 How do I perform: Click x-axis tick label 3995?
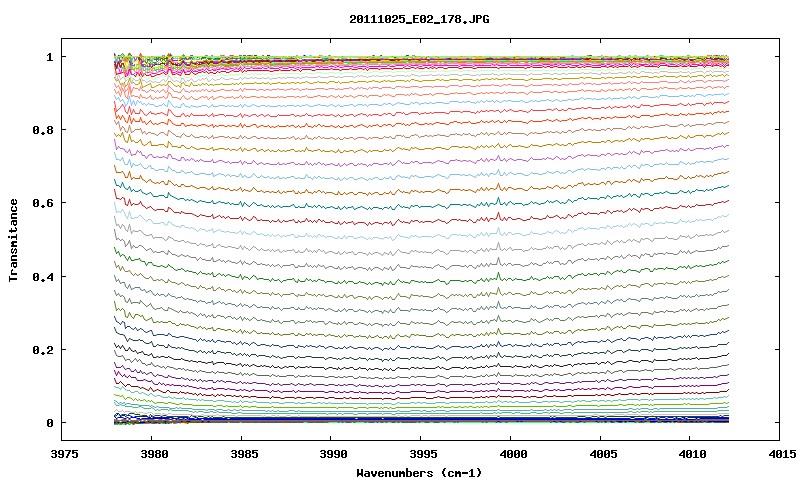tap(424, 454)
